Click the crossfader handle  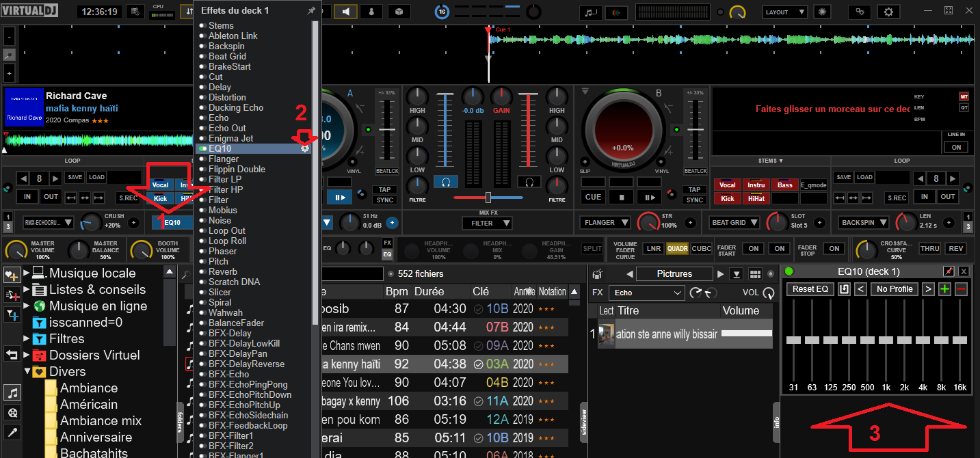488,198
